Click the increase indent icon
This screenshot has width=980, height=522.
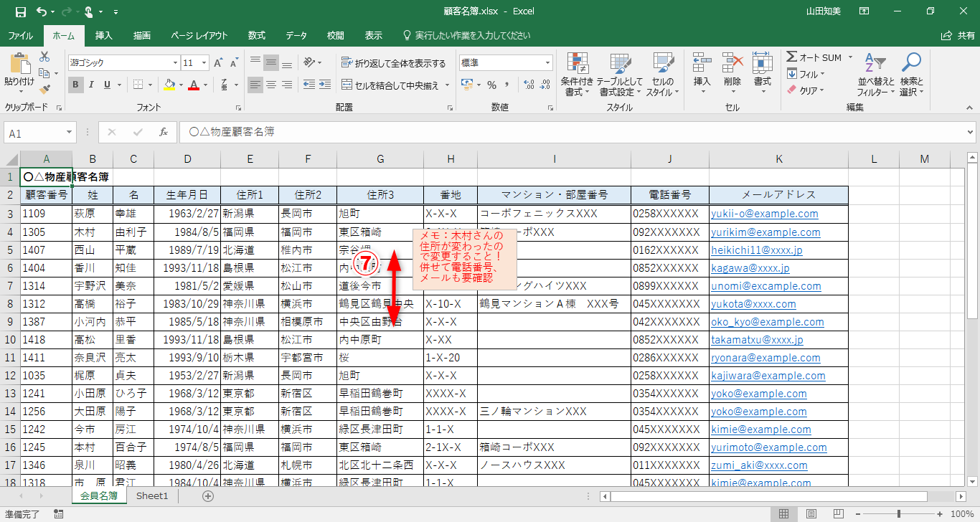coord(326,85)
